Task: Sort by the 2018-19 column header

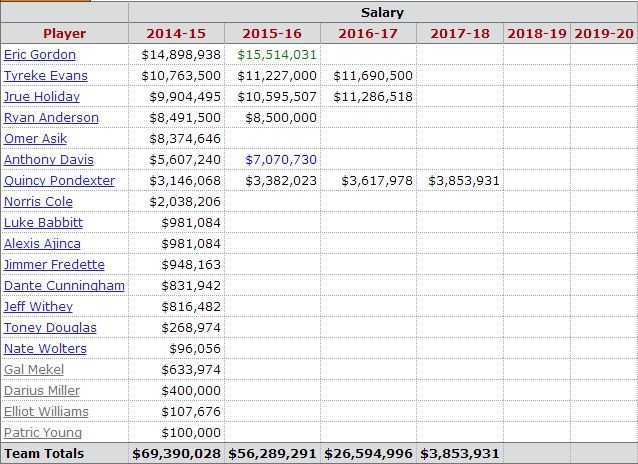Action: click(x=537, y=33)
